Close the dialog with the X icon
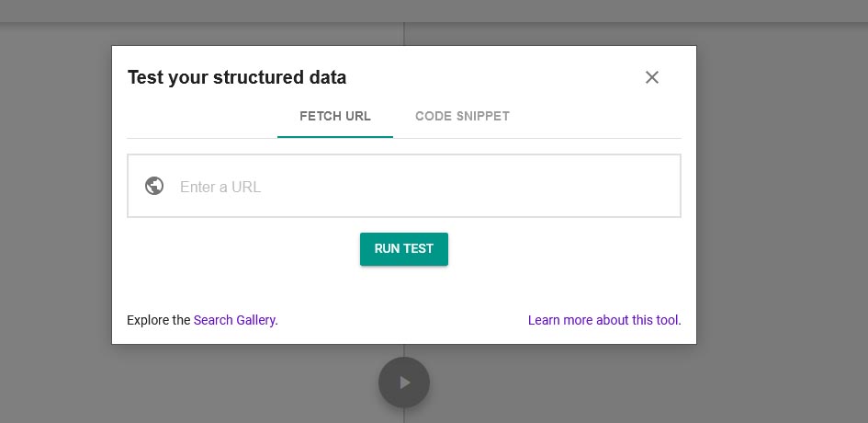This screenshot has width=868, height=423. coord(652,77)
